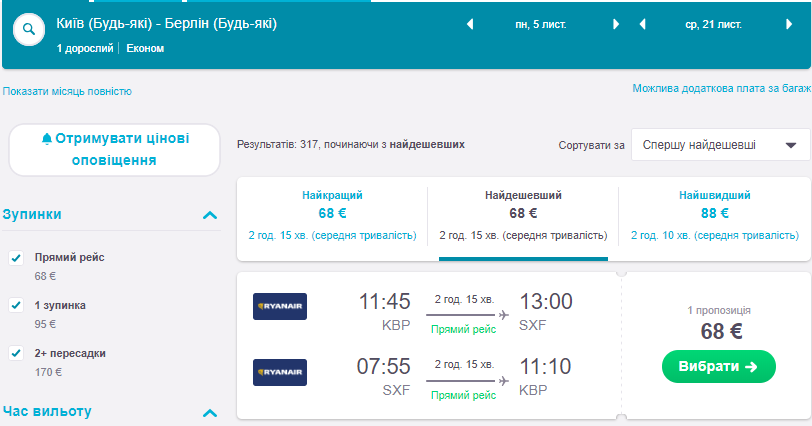Click the baggage fee notice link
This screenshot has width=812, height=426.
point(720,89)
